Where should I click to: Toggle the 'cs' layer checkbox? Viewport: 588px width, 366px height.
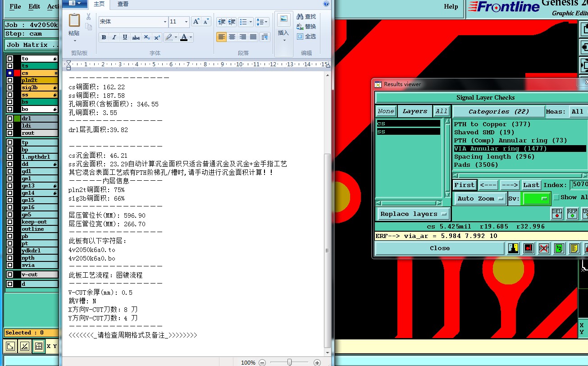[x=10, y=73]
